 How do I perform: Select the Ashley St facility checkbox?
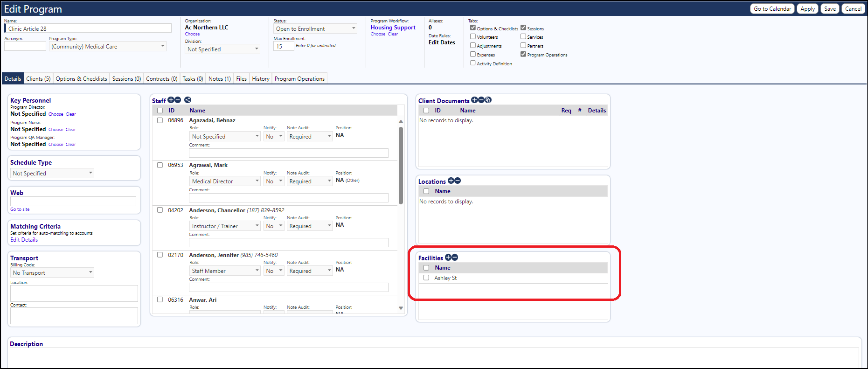pos(426,278)
